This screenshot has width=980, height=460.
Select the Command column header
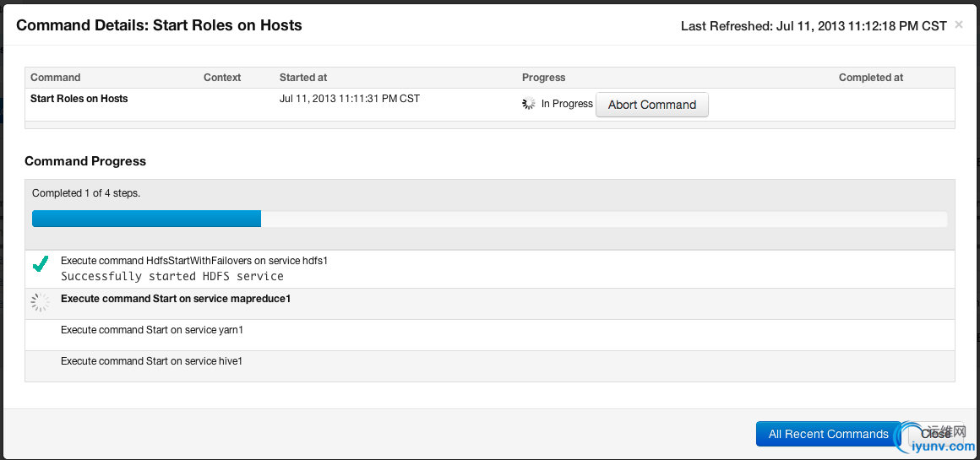(x=56, y=78)
